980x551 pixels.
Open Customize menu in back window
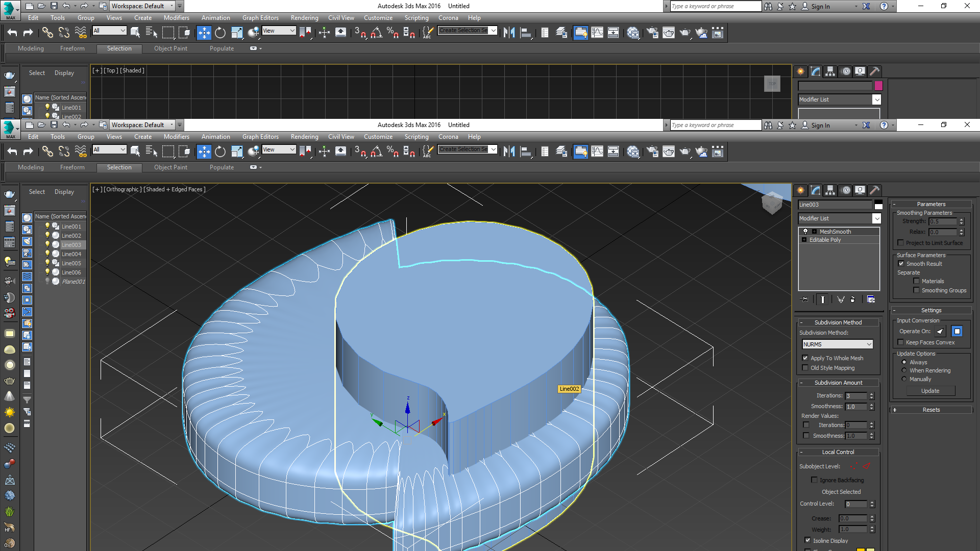pos(378,18)
